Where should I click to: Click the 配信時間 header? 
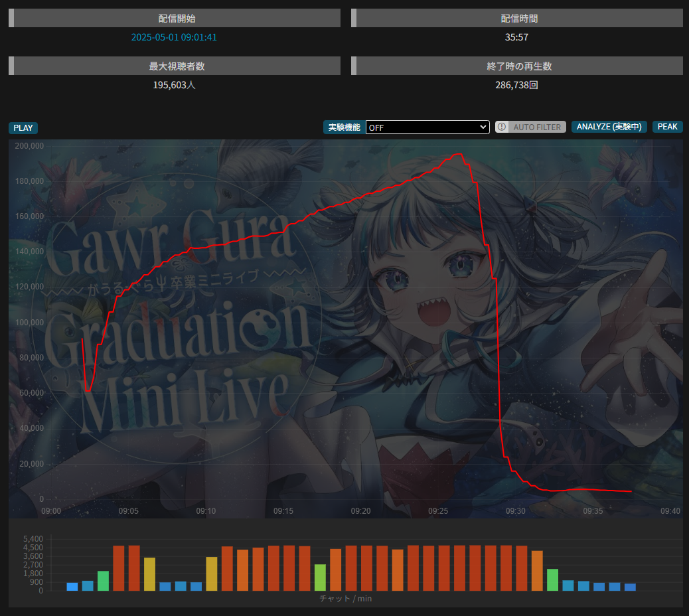(x=516, y=19)
